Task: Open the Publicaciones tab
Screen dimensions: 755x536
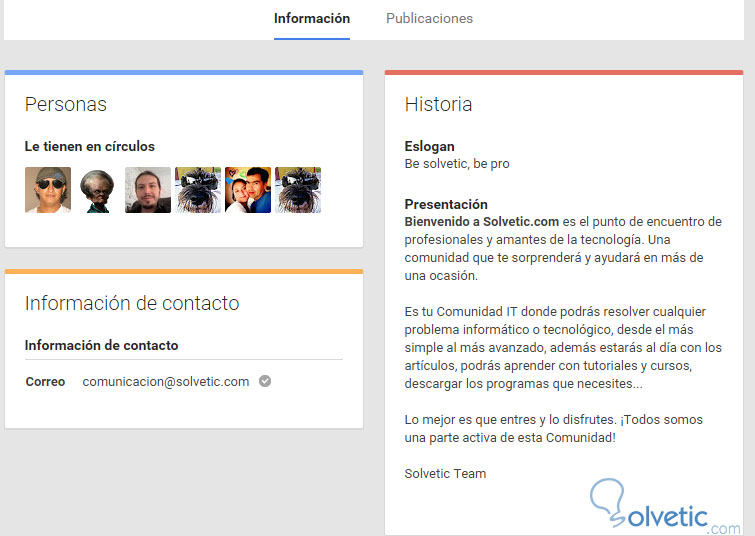Action: 429,18
